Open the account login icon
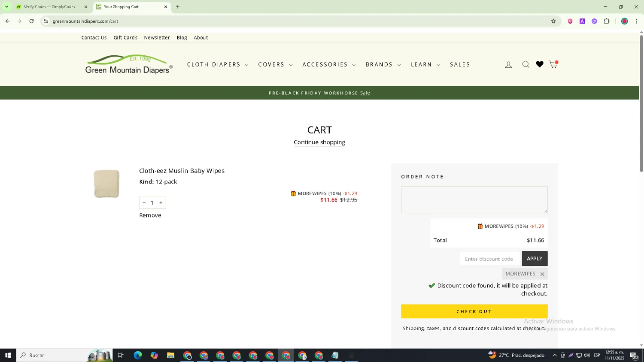Screen dimensions: 644x362 [x=508, y=65]
